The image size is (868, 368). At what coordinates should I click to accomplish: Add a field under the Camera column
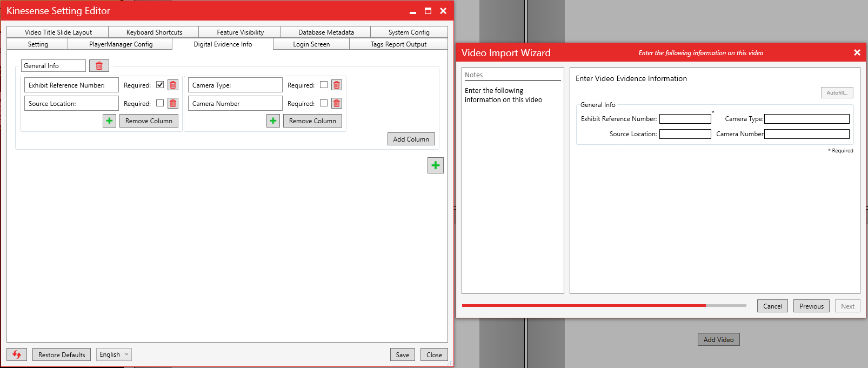coord(273,121)
